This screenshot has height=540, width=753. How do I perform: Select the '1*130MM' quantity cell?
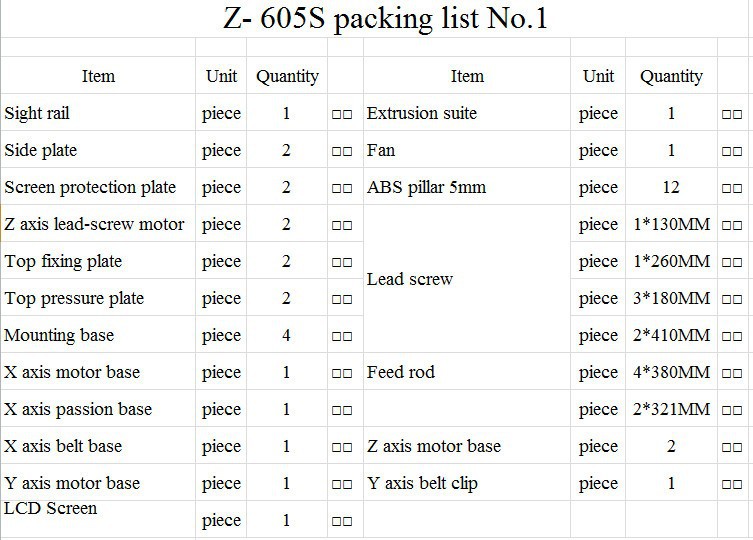point(672,224)
